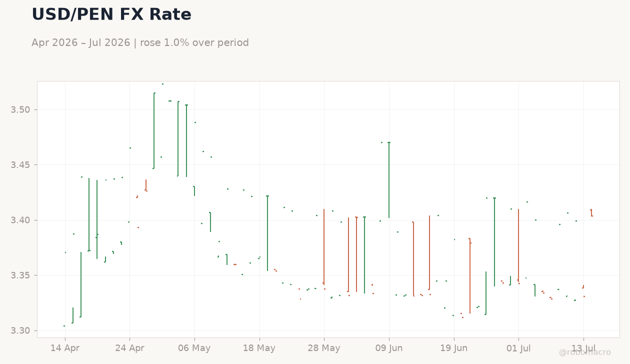
Task: Click the 19 Jun x-axis label
Action: (x=454, y=348)
